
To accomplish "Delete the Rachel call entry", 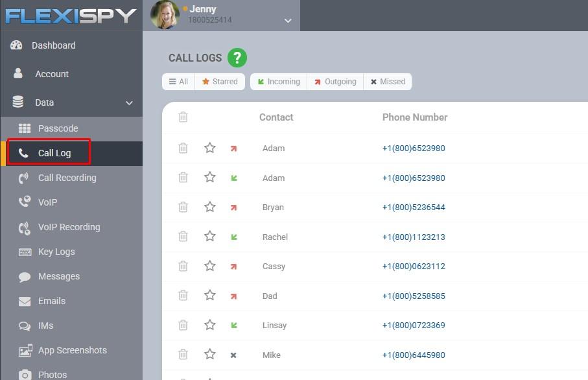I will (183, 236).
